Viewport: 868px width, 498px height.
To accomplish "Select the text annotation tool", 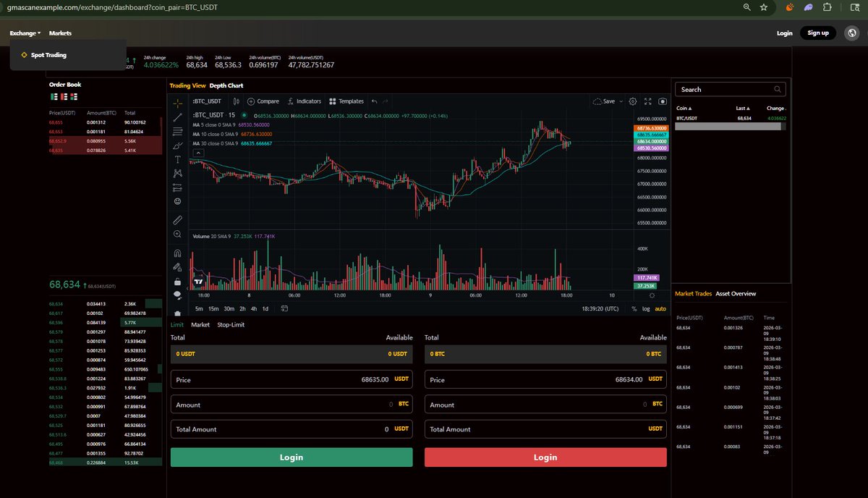I will [x=177, y=159].
